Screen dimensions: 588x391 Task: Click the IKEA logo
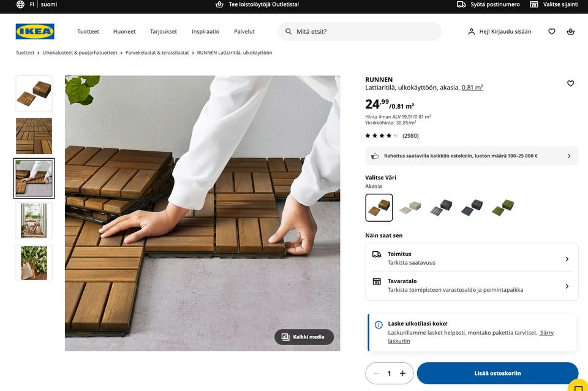[35, 31]
